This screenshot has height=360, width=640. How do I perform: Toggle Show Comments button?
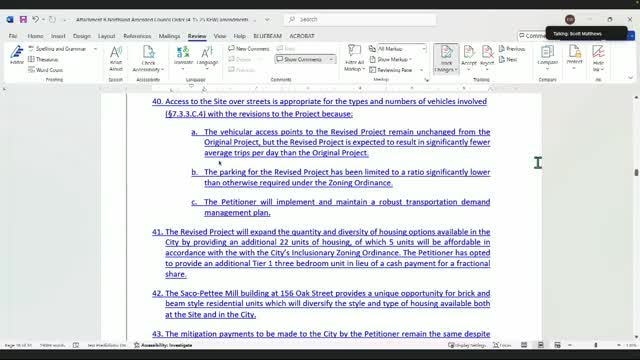pyautogui.click(x=306, y=59)
